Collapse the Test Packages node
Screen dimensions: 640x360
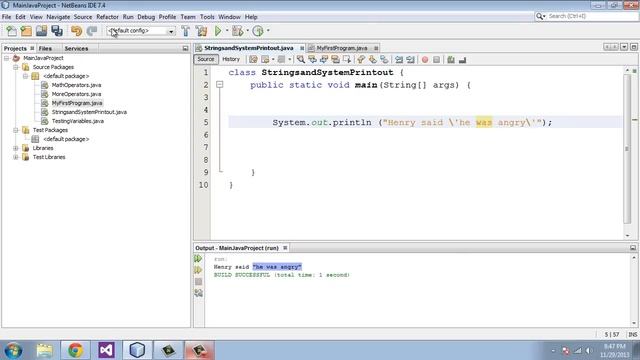pos(16,130)
